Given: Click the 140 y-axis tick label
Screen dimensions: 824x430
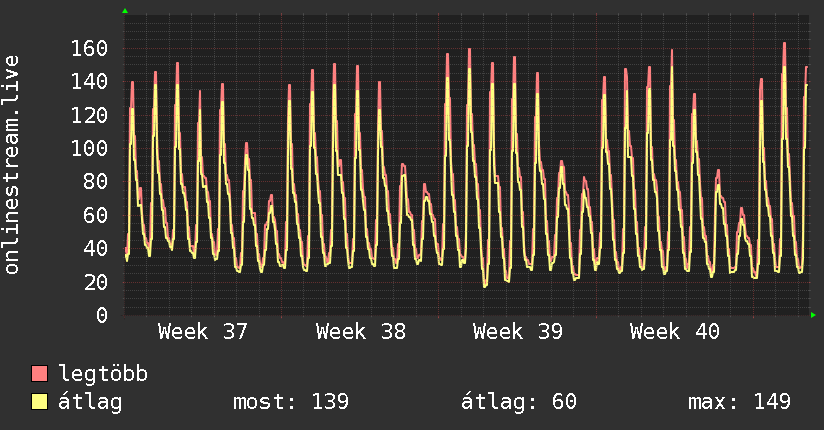Looking at the screenshot, I should 89,81.
